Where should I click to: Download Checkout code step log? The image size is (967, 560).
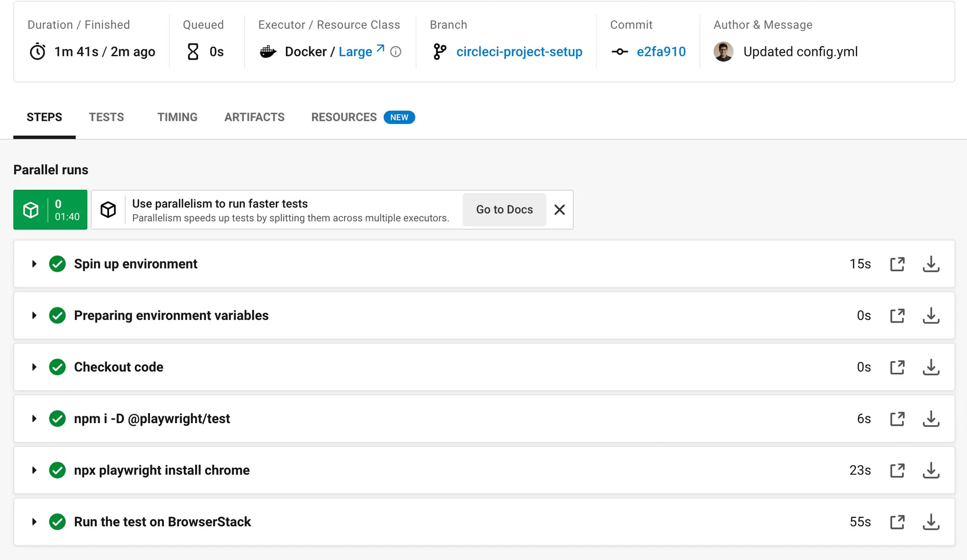point(931,367)
